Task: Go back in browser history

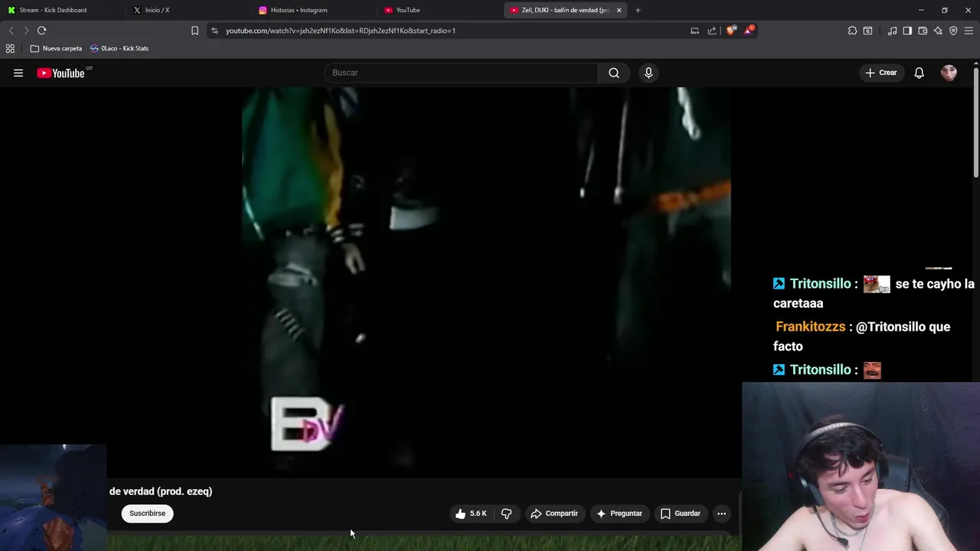Action: (11, 31)
